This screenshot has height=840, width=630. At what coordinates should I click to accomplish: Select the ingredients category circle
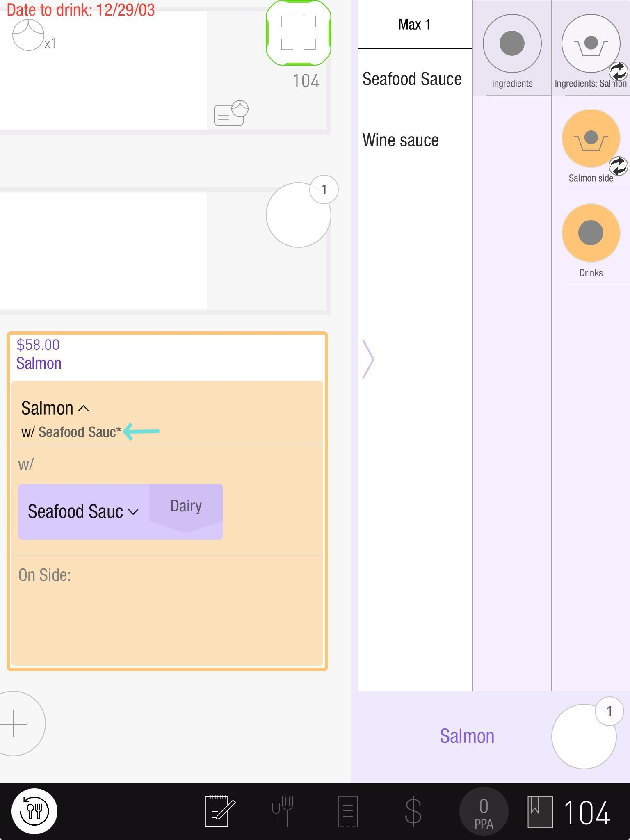(512, 44)
